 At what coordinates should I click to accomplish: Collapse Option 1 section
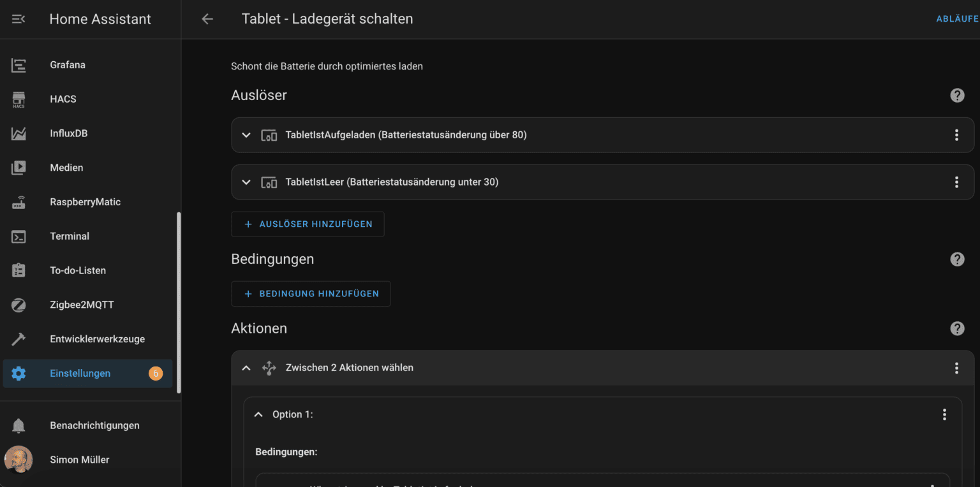[x=258, y=414]
